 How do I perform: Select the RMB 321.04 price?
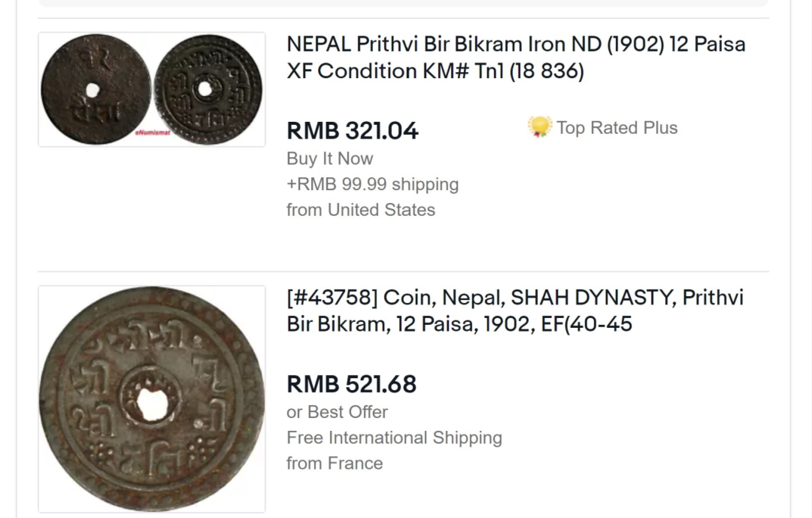click(352, 130)
